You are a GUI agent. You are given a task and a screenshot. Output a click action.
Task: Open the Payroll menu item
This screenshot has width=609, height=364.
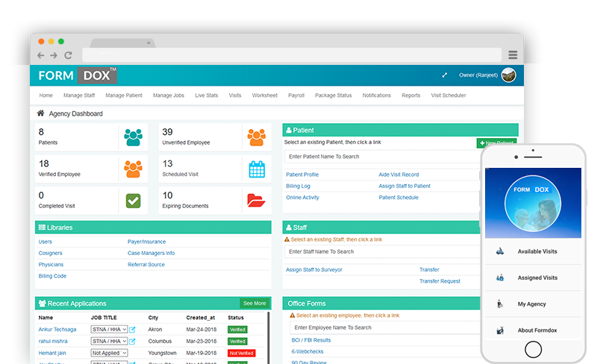296,95
